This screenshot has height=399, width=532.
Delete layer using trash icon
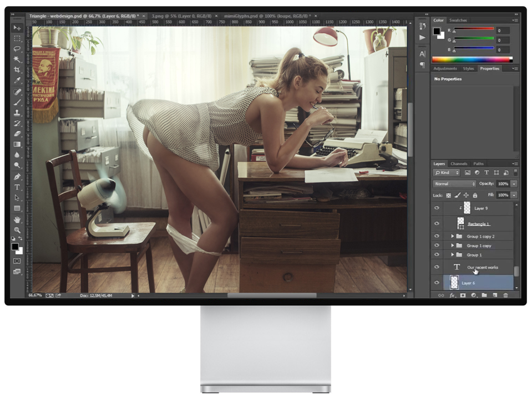pyautogui.click(x=505, y=295)
